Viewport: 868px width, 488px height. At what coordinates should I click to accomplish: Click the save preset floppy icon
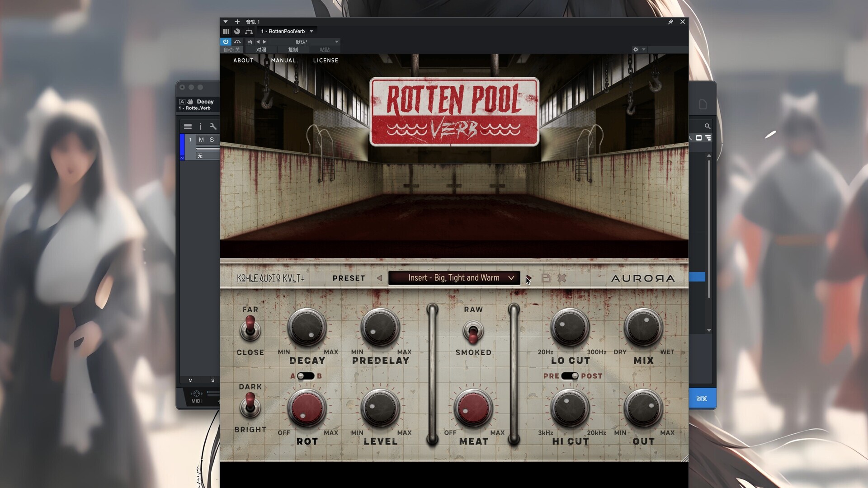tap(546, 278)
